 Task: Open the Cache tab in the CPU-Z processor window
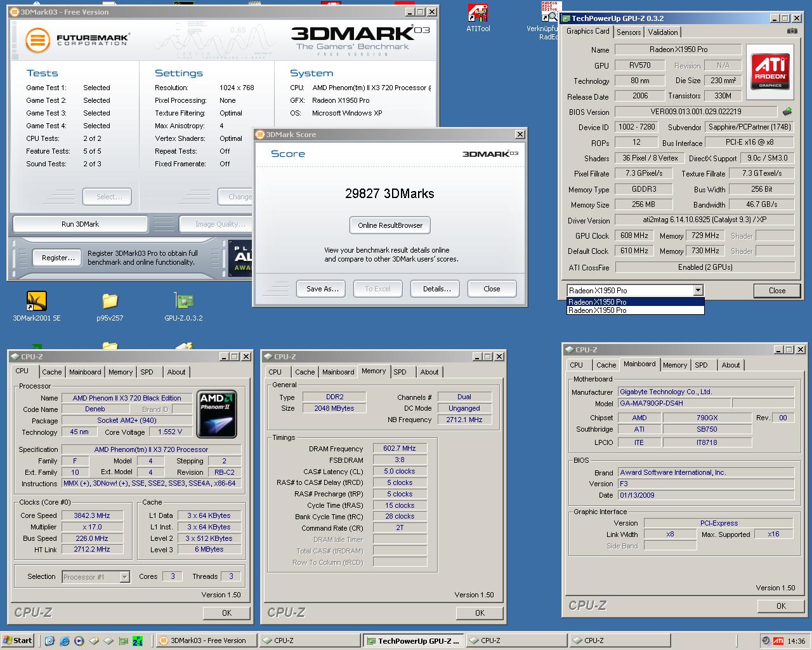click(52, 372)
